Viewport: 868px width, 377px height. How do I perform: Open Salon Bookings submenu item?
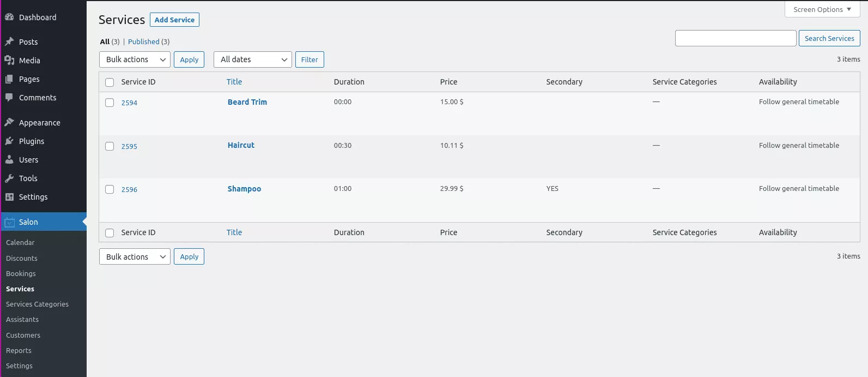21,273
